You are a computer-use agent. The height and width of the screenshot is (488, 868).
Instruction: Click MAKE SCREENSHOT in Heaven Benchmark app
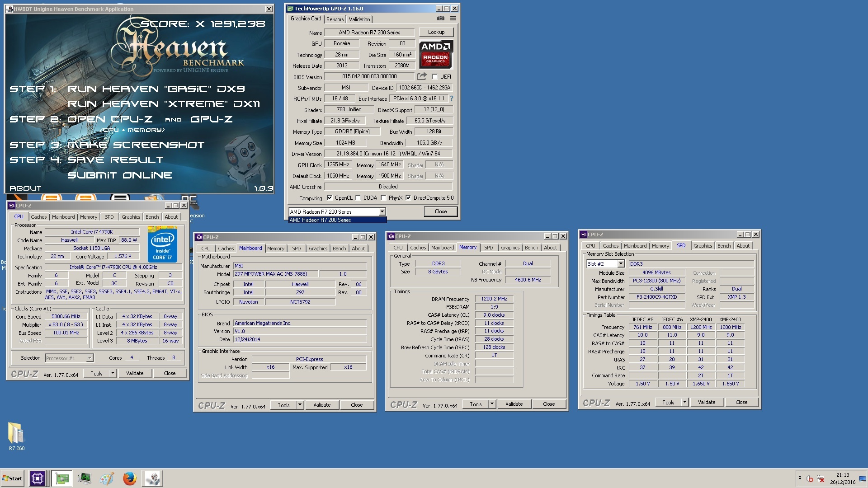136,145
